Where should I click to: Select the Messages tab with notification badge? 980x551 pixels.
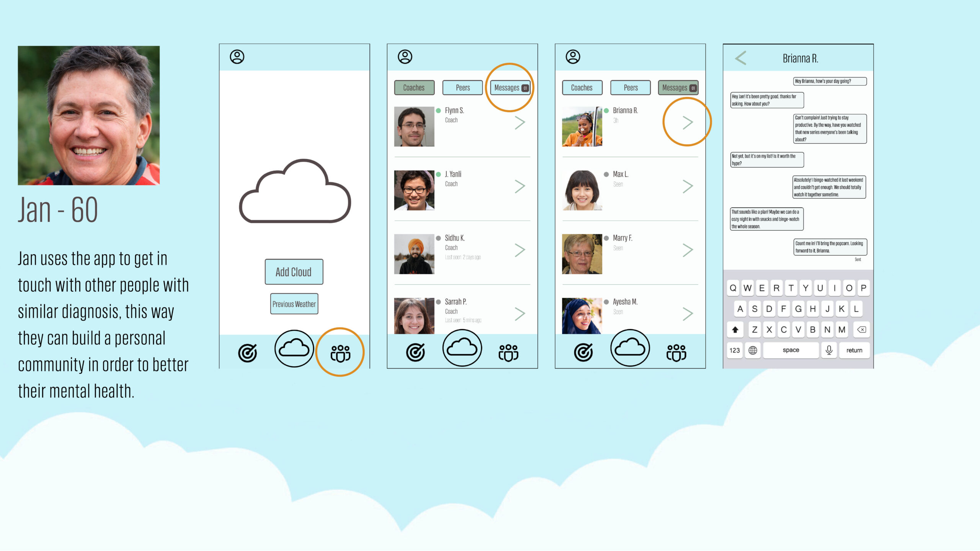click(x=510, y=87)
